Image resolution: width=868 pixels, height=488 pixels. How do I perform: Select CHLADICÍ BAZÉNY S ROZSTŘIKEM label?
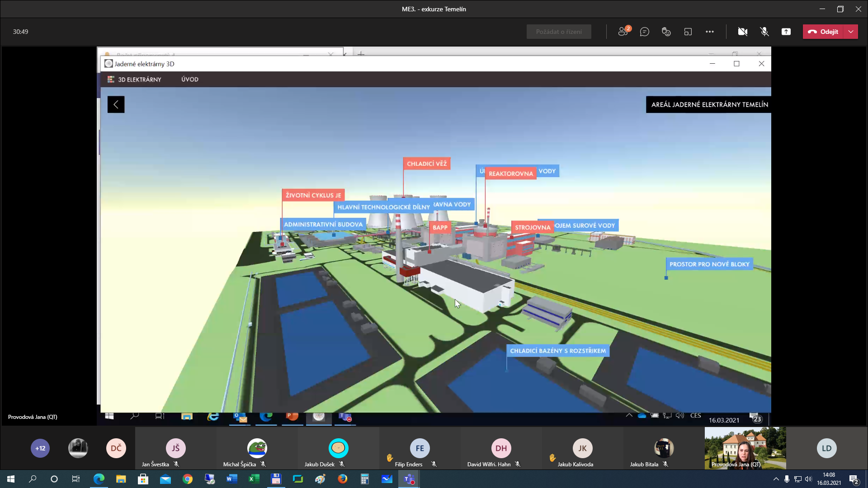tap(558, 351)
